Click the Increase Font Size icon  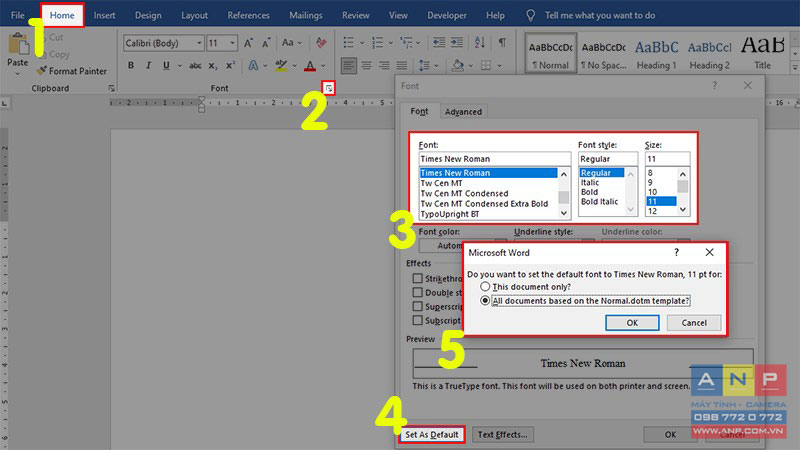(248, 43)
